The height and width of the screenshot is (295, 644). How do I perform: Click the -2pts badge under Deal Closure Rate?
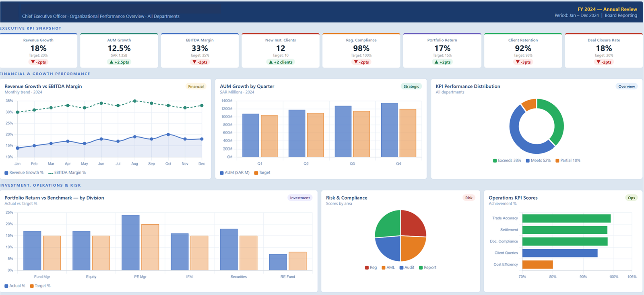604,62
